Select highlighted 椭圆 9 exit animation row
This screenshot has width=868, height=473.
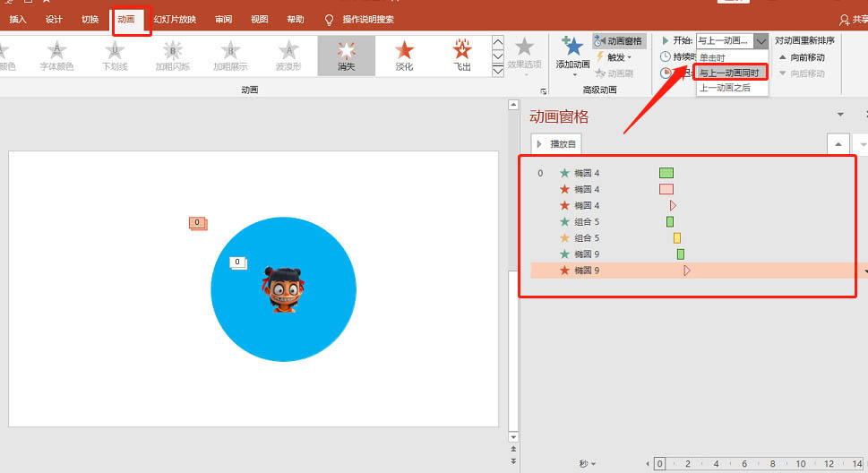pyautogui.click(x=698, y=271)
